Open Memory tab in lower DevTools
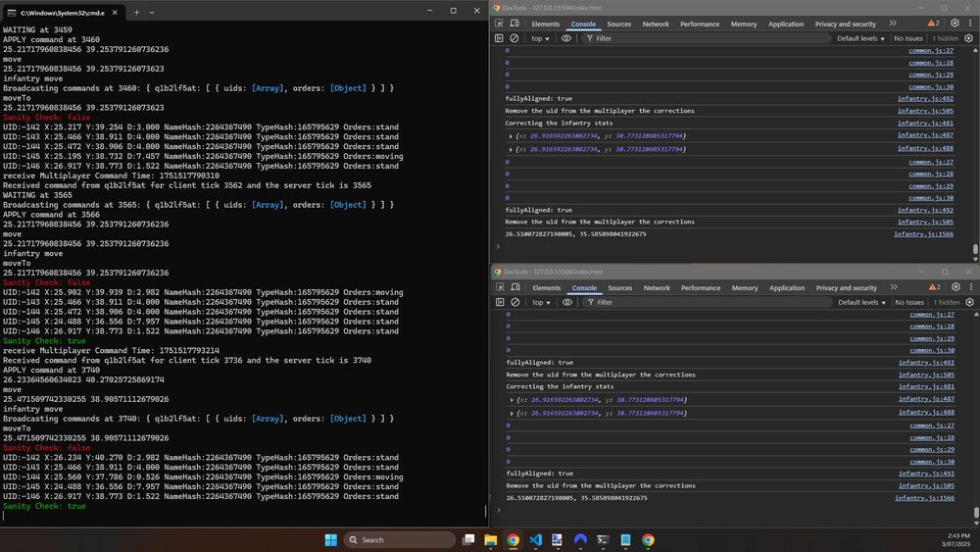This screenshot has height=552, width=980. pos(745,287)
